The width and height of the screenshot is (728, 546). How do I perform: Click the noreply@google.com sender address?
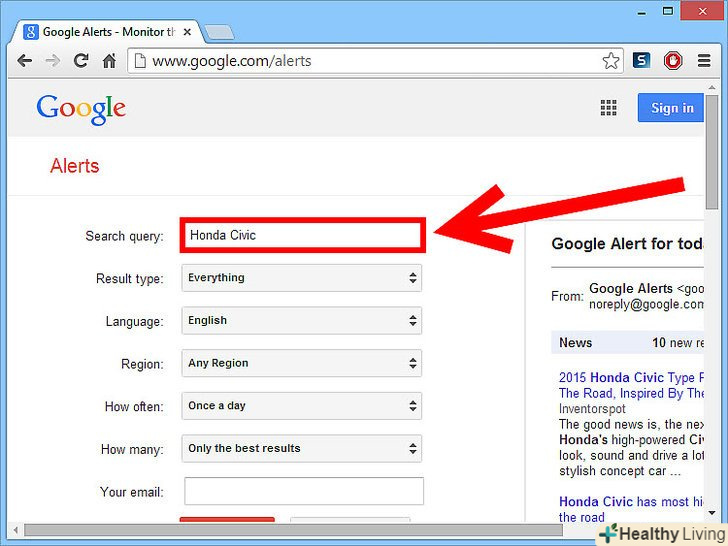pyautogui.click(x=646, y=305)
